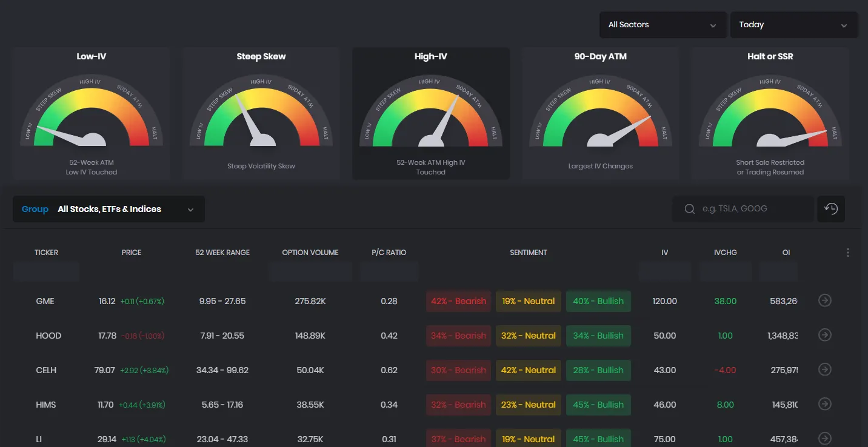Image resolution: width=868 pixels, height=447 pixels.
Task: Select the Halt or SSR gauge card
Action: 770,114
